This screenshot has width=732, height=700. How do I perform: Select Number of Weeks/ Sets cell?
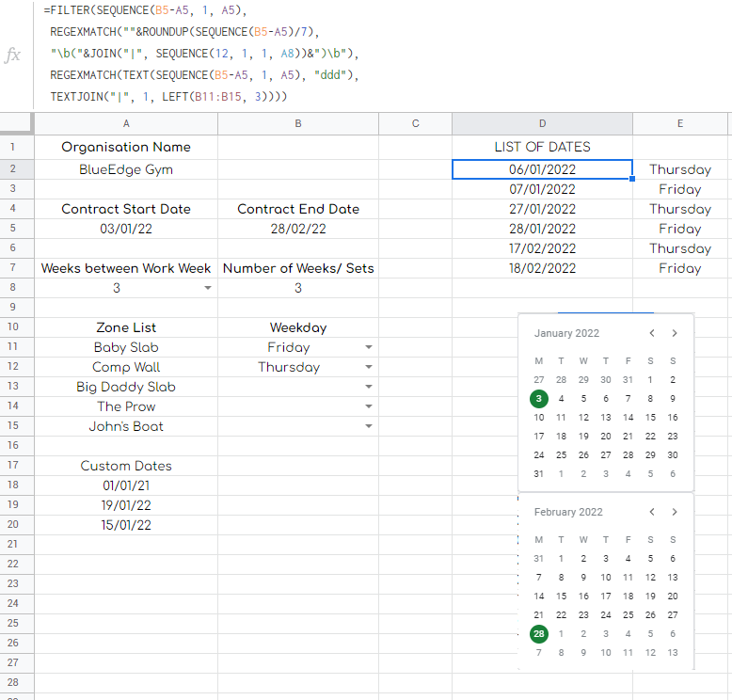tap(298, 268)
